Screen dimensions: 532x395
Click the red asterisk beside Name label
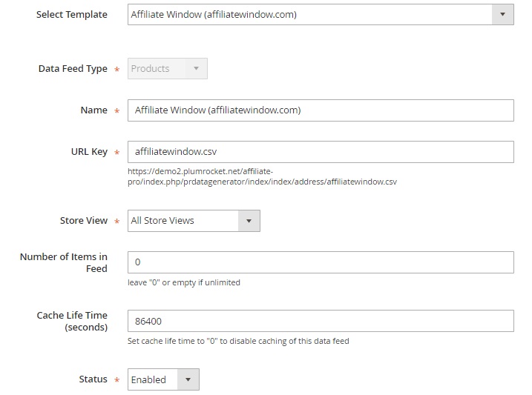[116, 111]
